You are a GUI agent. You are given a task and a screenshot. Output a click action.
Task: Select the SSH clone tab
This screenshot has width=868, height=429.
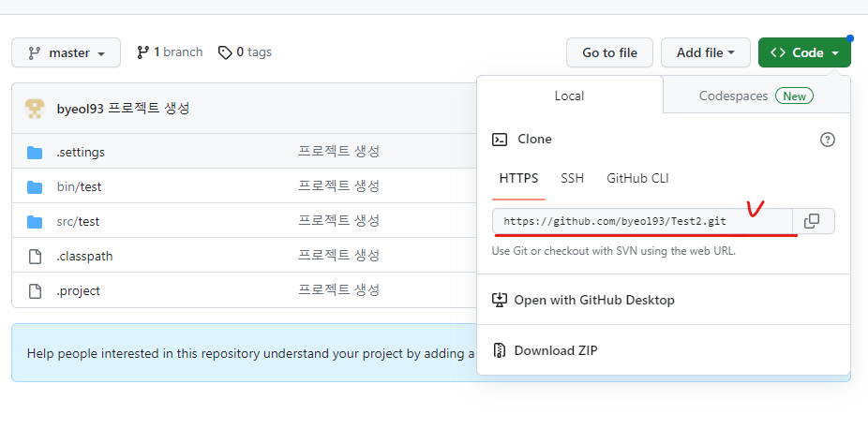coord(572,179)
